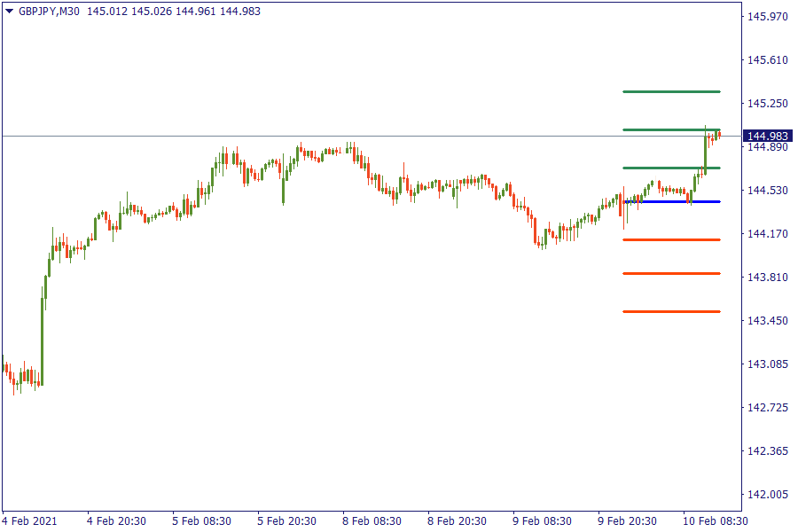Select the middle red support line

click(x=671, y=273)
